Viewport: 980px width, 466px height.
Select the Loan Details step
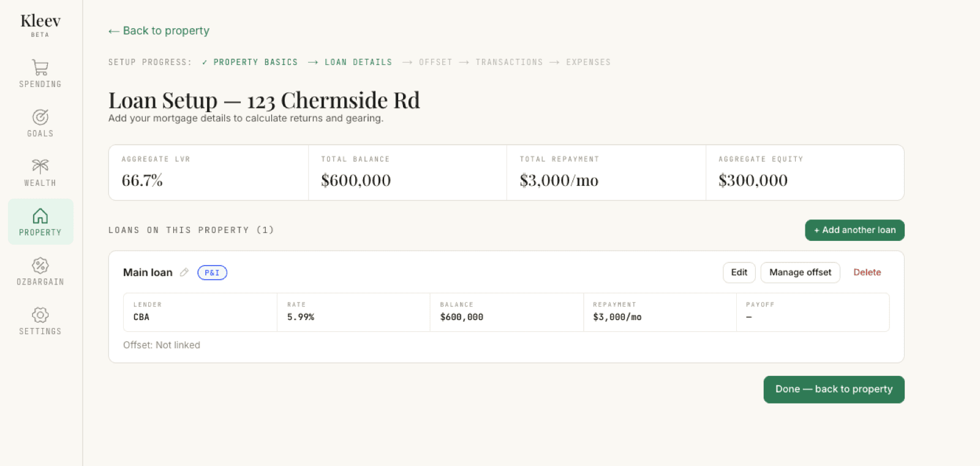358,63
